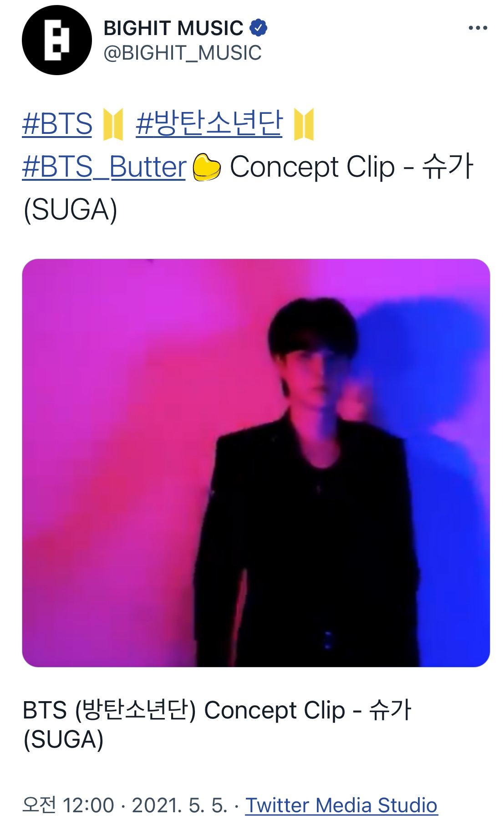Open the #BTS_Butter hashtag link
This screenshot has width=504, height=820.
coord(104,167)
